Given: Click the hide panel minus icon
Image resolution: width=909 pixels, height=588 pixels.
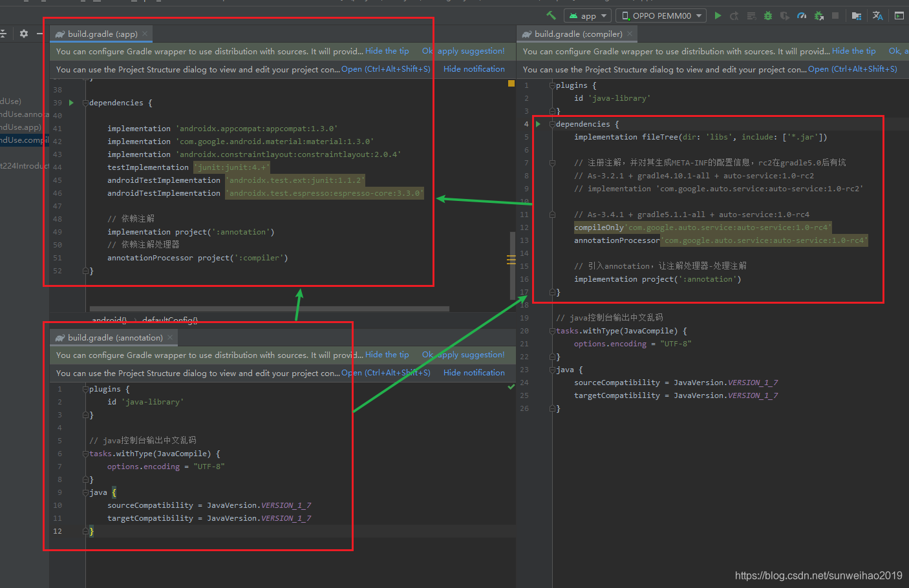Looking at the screenshot, I should click(x=40, y=34).
